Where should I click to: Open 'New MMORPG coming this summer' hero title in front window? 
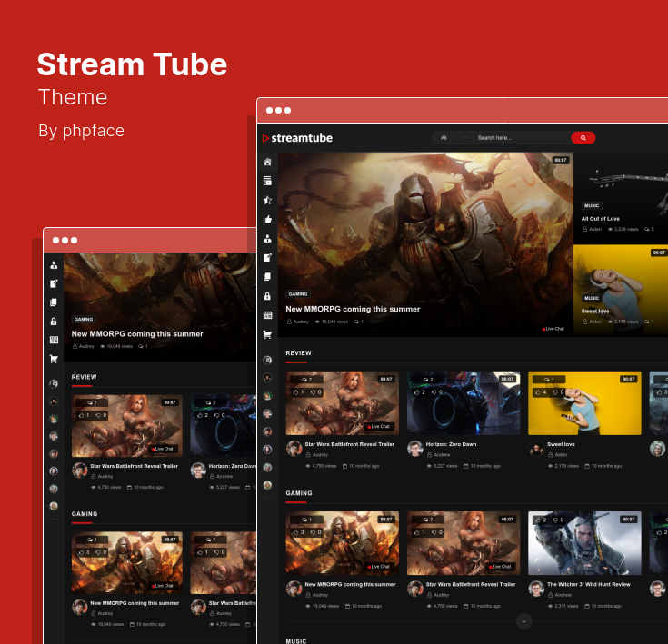coord(353,309)
